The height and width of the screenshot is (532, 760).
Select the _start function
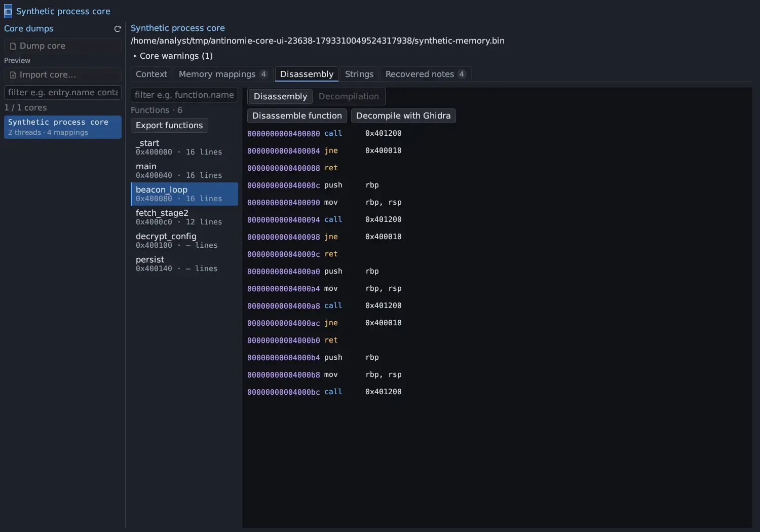tap(184, 147)
